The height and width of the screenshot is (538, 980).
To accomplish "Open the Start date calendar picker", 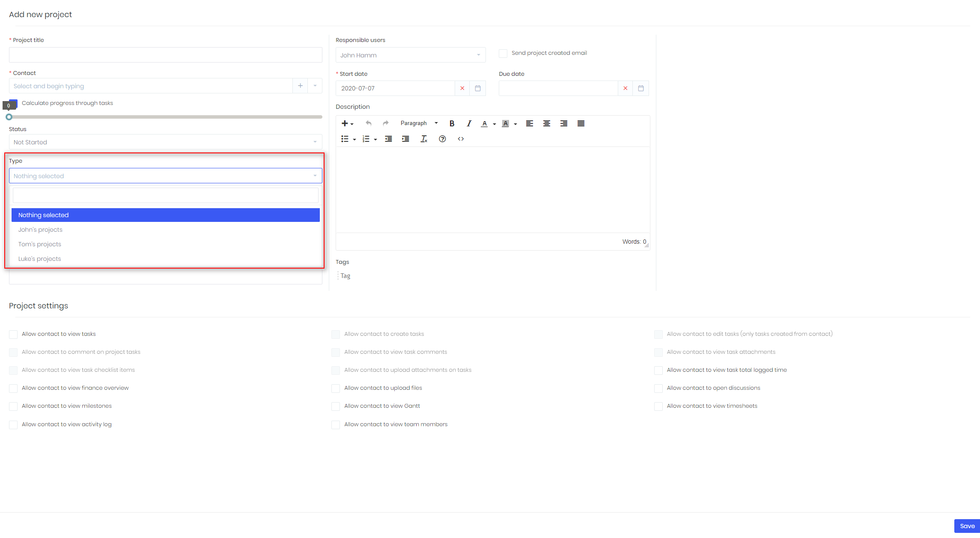I will [x=478, y=88].
